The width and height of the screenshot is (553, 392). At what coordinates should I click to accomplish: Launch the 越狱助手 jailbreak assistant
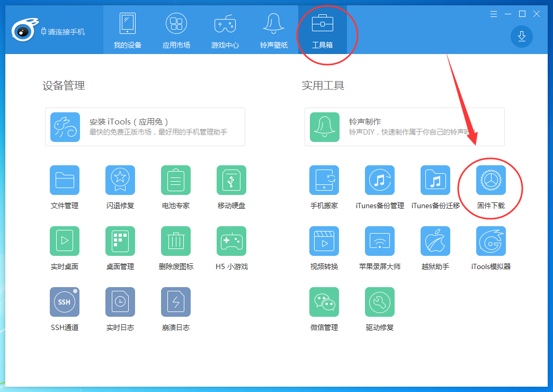pos(435,241)
